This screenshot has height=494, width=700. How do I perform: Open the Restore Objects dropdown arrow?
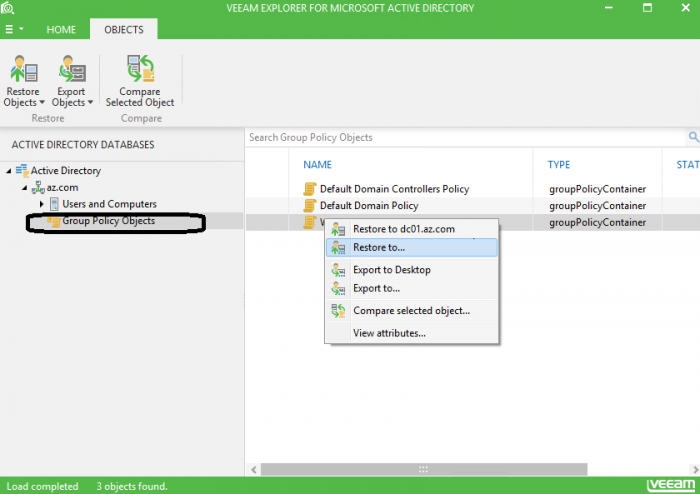(42, 103)
